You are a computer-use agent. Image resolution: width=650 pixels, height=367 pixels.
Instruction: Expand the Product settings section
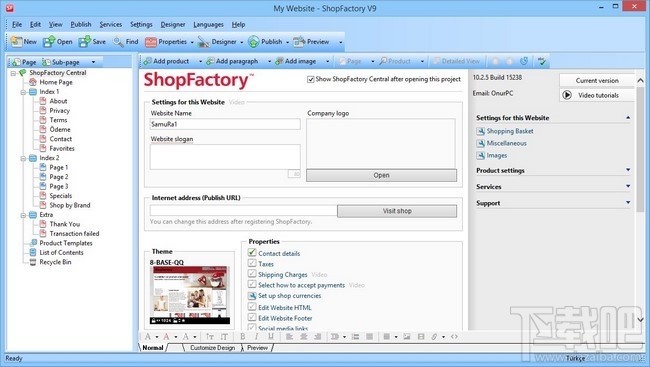click(x=628, y=170)
